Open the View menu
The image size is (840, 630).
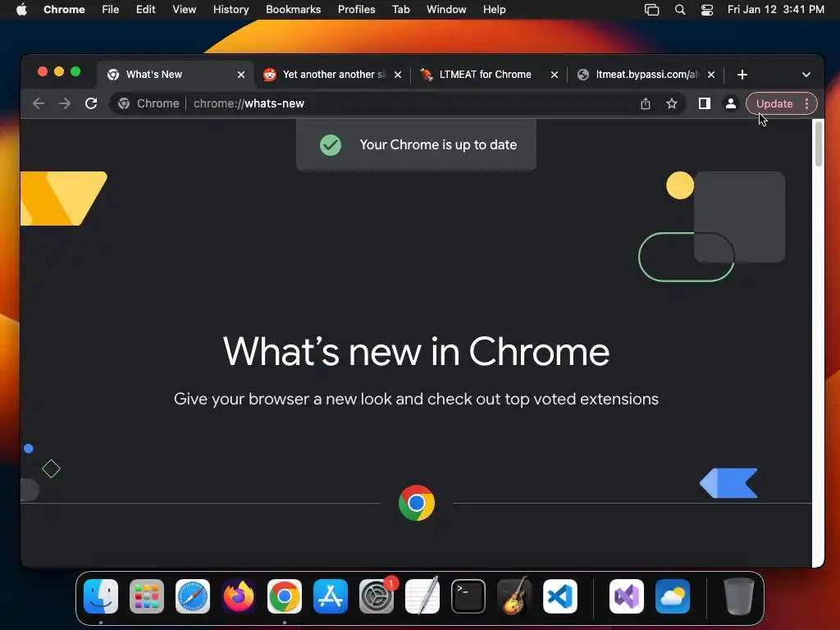pyautogui.click(x=184, y=9)
